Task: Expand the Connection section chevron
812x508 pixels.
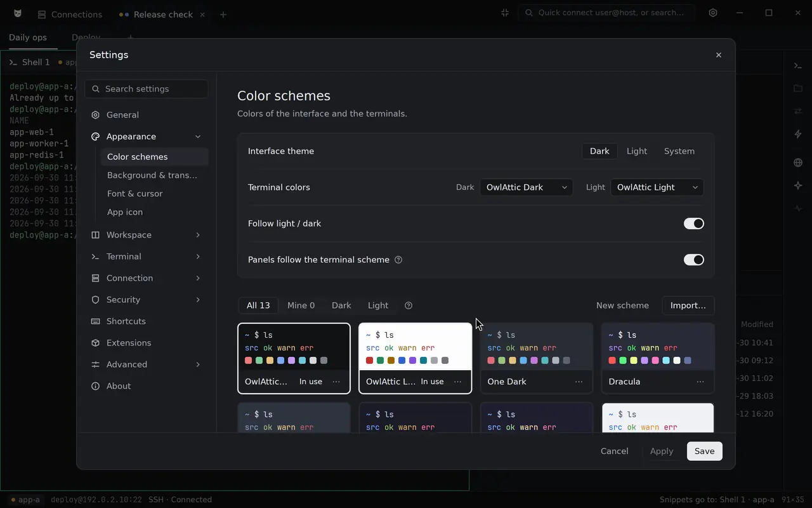Action: pyautogui.click(x=198, y=278)
